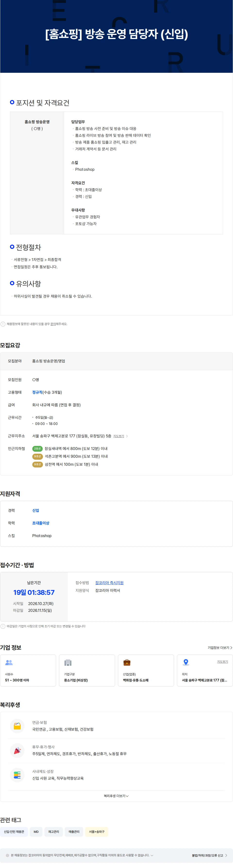
Task: Click the remaining time 19일 countdown
Action: [34, 592]
